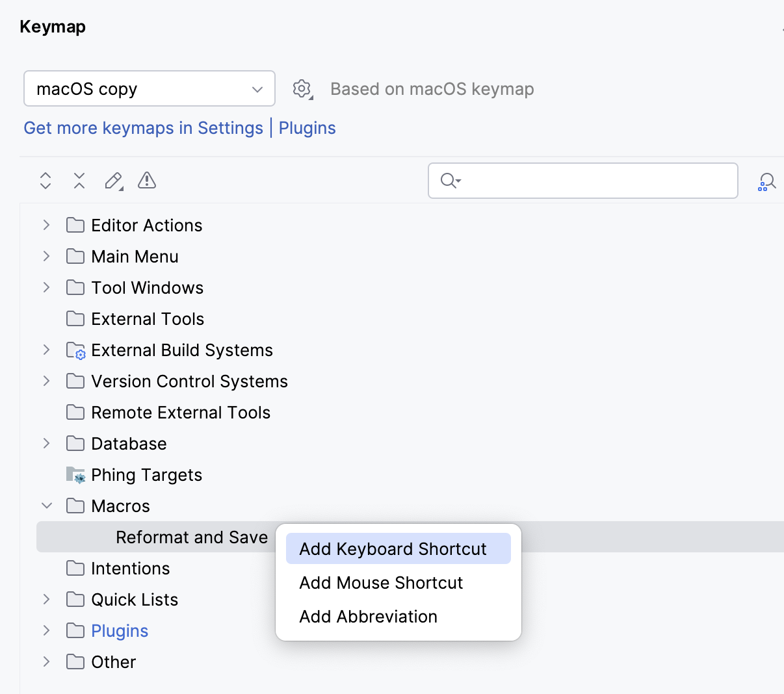Expand the Version Control Systems node
784x694 pixels.
[45, 381]
